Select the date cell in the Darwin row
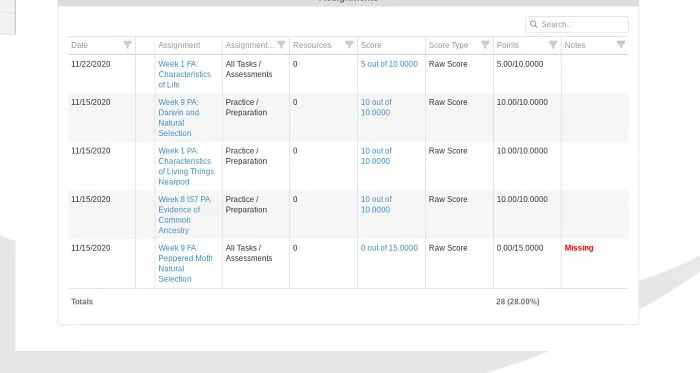This screenshot has width=700, height=373. pos(91,102)
